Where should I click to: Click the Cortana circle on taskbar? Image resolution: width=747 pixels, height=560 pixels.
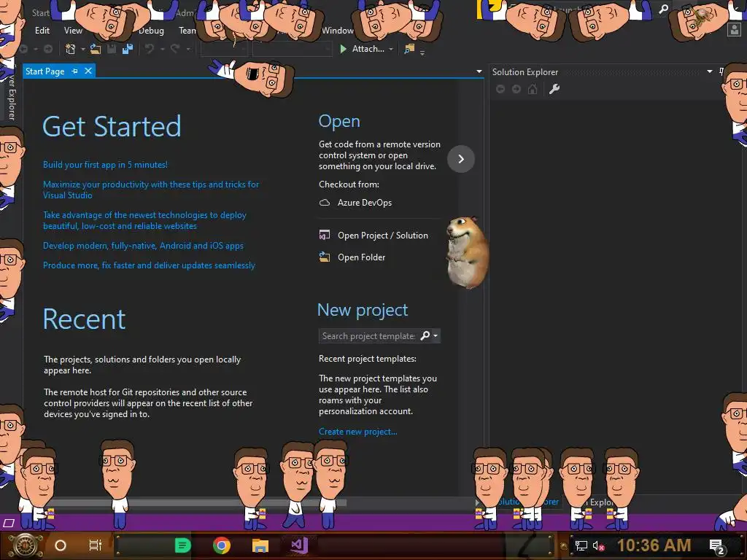pyautogui.click(x=61, y=545)
